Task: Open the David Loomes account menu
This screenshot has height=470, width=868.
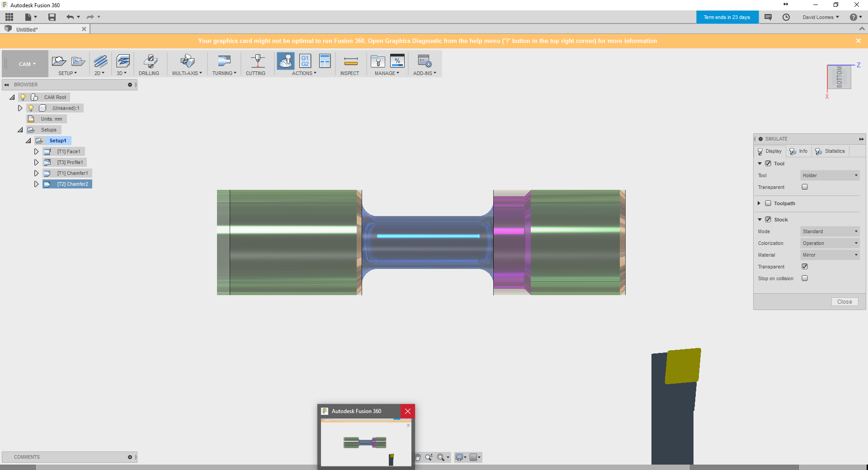Action: (x=821, y=17)
